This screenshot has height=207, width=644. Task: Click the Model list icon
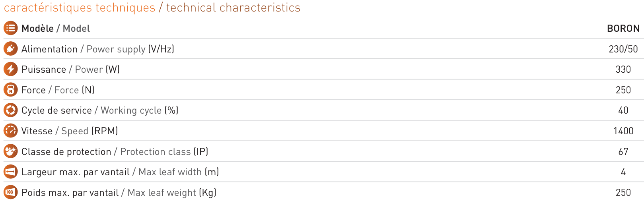(x=11, y=28)
